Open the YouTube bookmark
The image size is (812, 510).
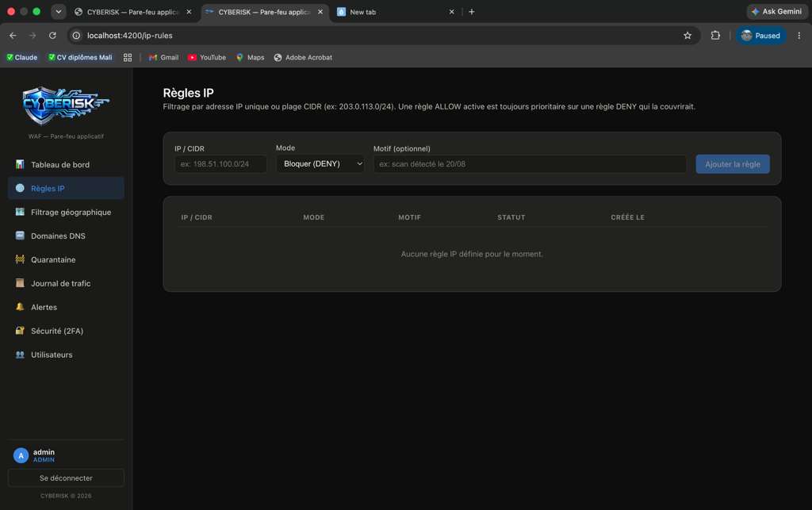[207, 57]
